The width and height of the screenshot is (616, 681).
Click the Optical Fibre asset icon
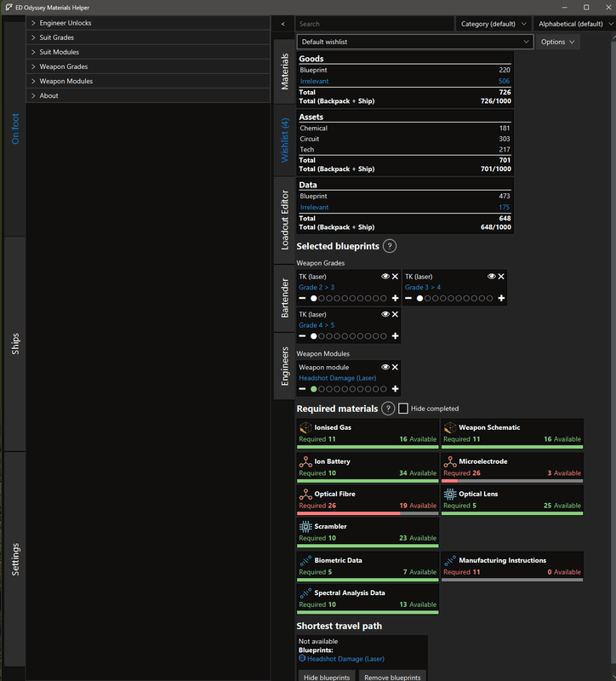[x=305, y=494]
